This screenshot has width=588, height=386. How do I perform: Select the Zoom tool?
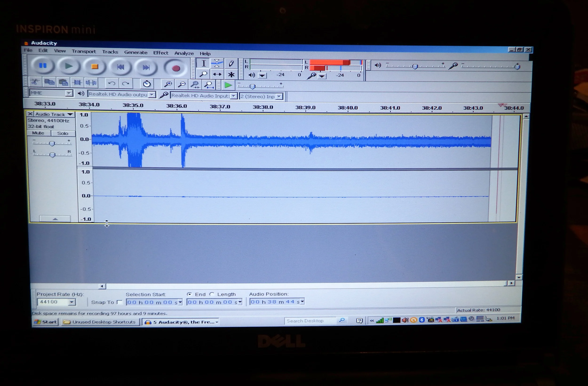pos(203,74)
